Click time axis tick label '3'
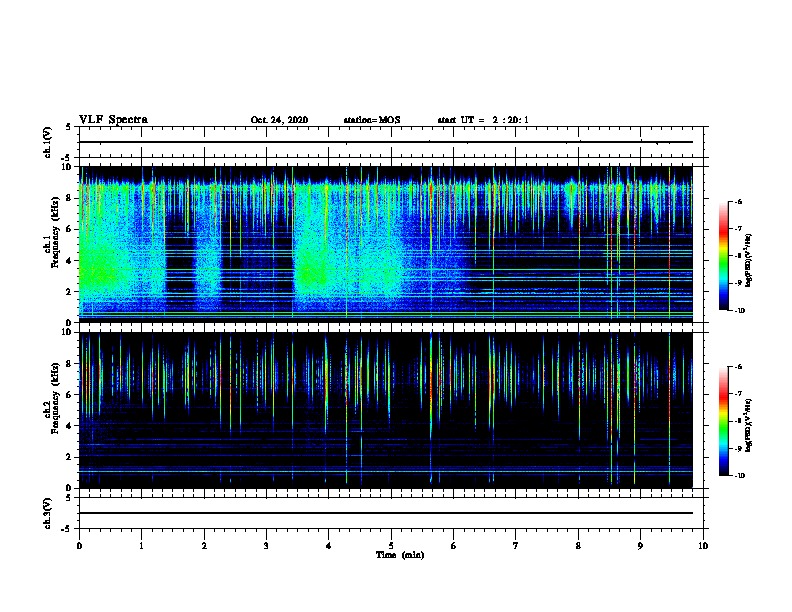The image size is (792, 612). [x=266, y=546]
